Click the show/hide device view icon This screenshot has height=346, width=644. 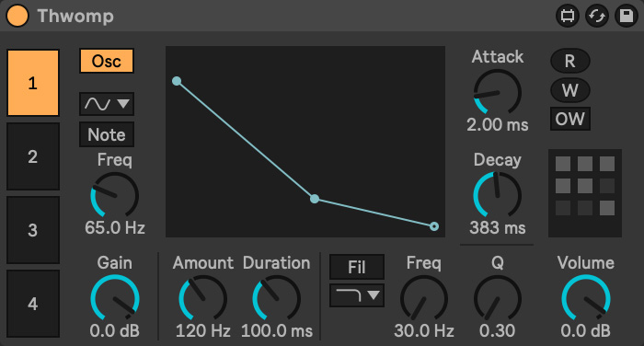point(568,16)
